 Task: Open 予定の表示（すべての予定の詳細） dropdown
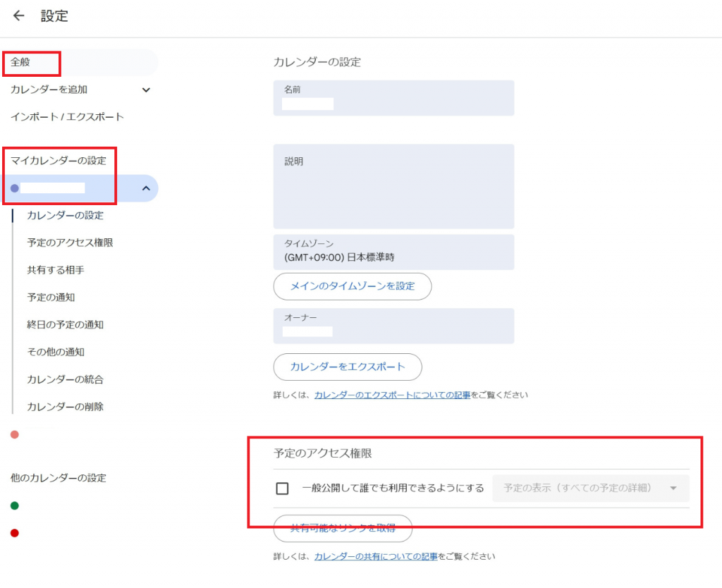pos(591,488)
